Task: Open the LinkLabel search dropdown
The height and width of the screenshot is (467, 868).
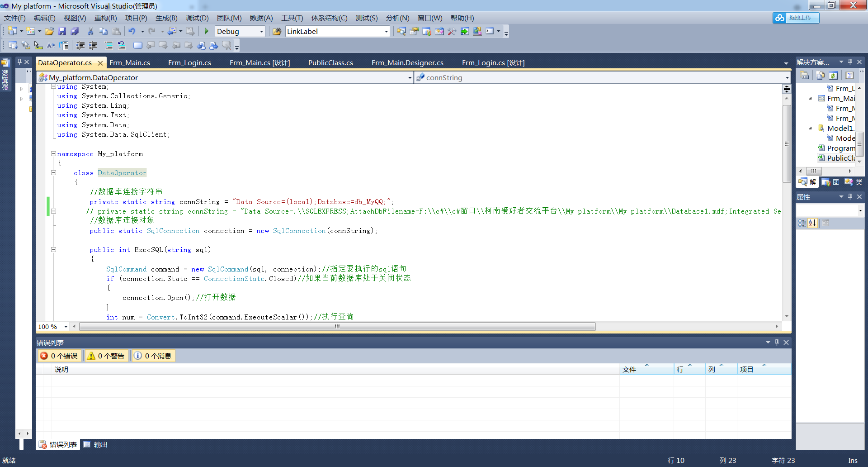Action: pyautogui.click(x=386, y=31)
